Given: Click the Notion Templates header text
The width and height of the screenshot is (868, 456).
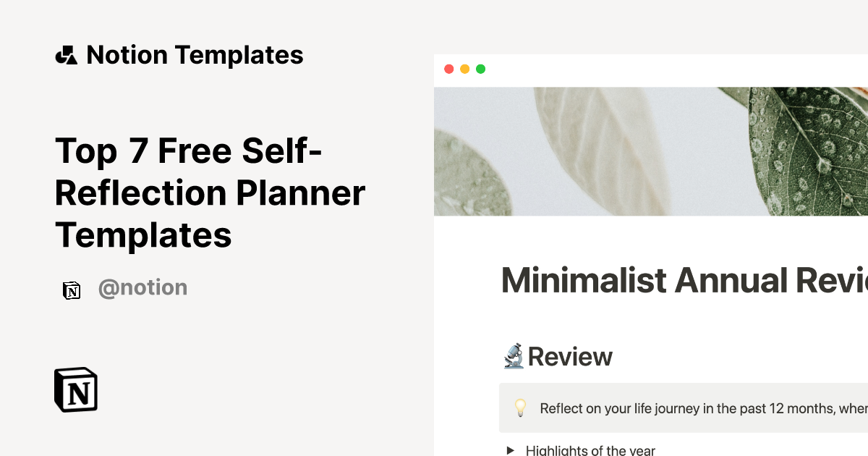Looking at the screenshot, I should pos(195,54).
